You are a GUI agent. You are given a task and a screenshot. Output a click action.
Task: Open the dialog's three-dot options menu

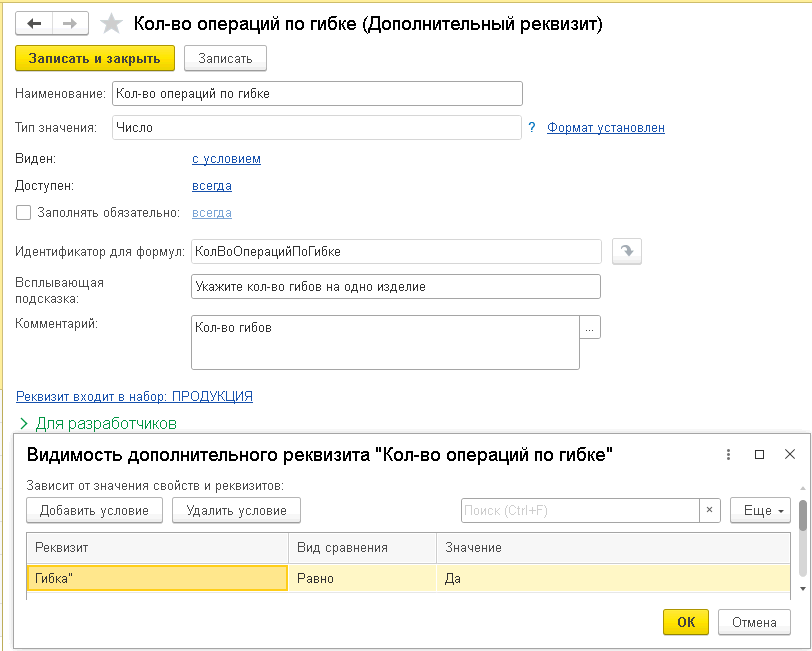[729, 454]
